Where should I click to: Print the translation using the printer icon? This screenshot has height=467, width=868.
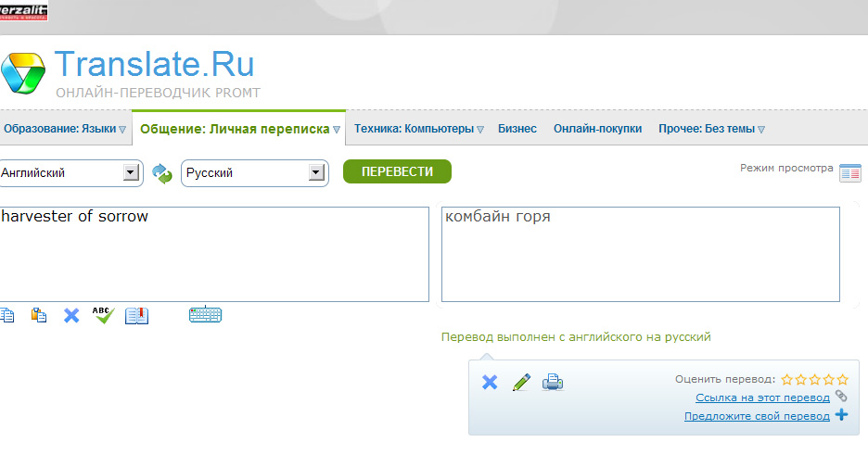(x=553, y=382)
